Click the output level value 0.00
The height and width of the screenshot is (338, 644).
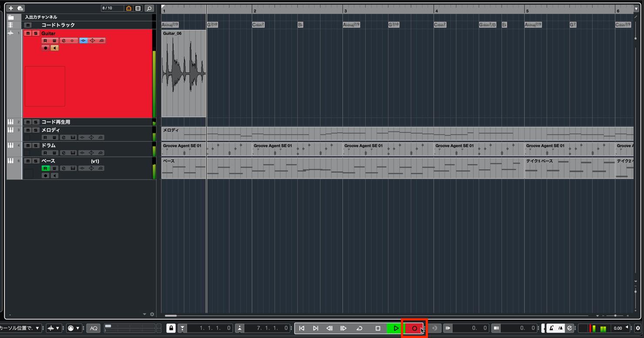point(617,328)
